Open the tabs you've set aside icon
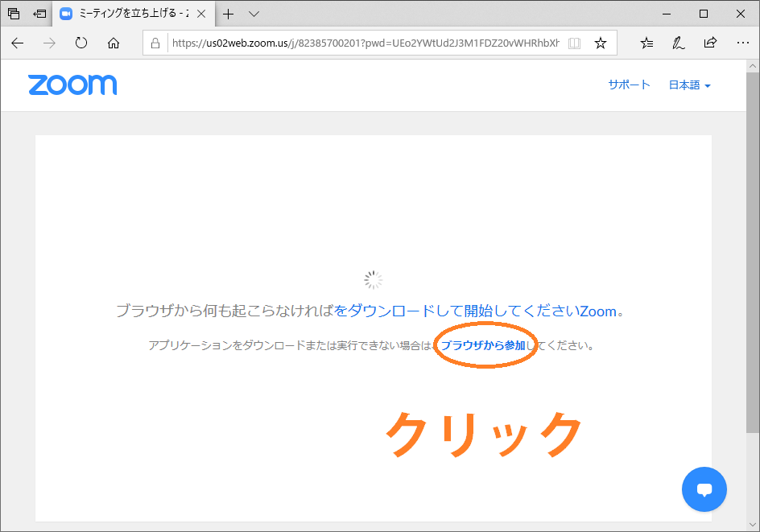The height and width of the screenshot is (532, 760). (14, 14)
